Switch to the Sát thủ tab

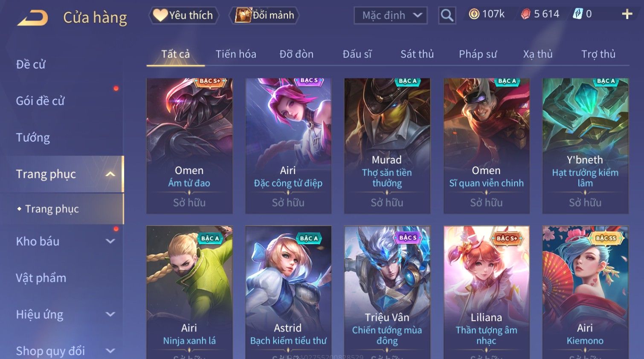click(417, 54)
